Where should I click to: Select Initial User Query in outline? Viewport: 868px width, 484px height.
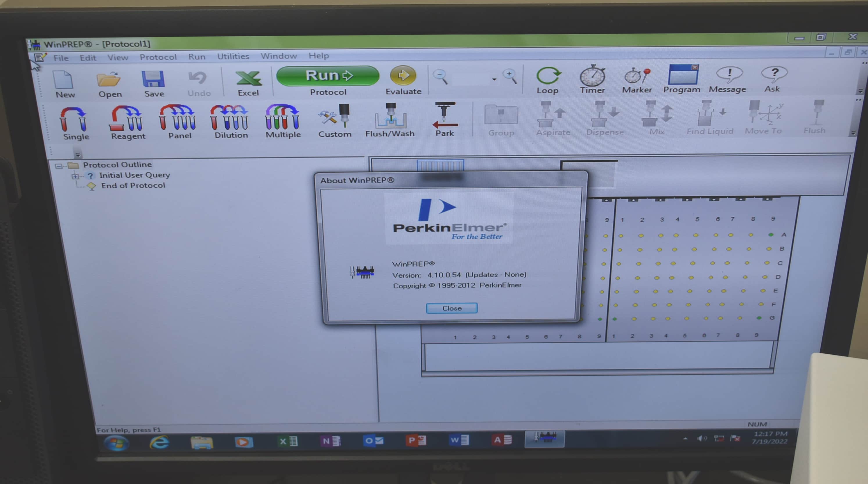(x=134, y=175)
